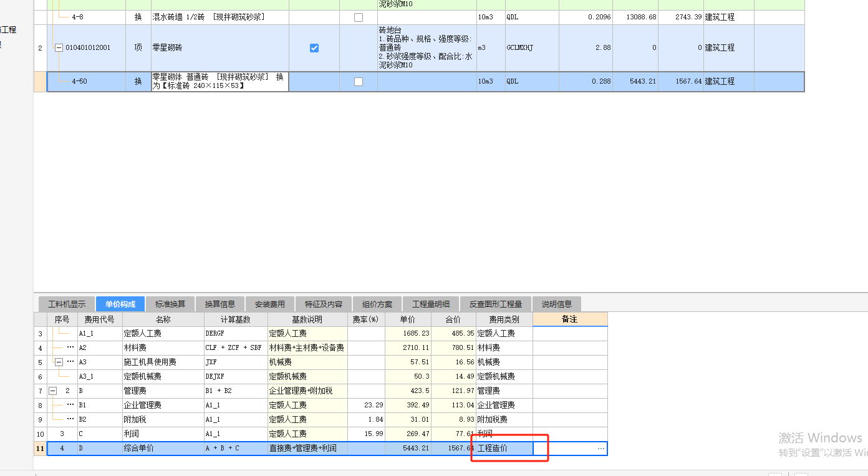Select the 单价构成 tab
868x476 pixels.
click(x=120, y=304)
